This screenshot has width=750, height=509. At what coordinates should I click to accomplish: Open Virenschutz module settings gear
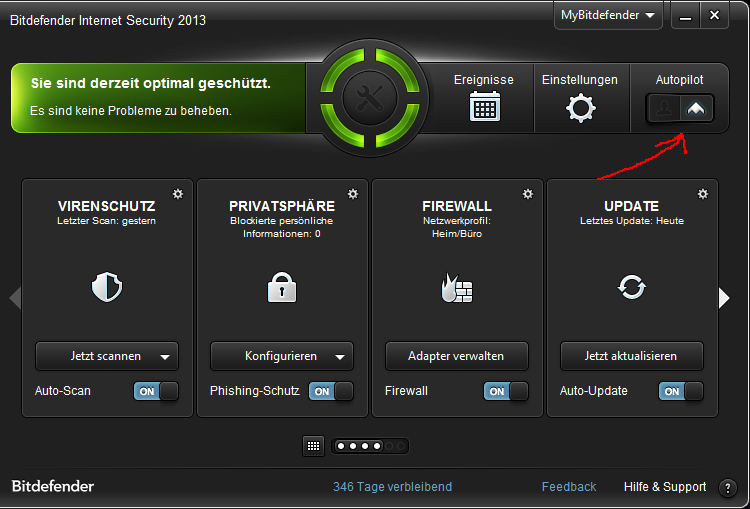tap(178, 194)
